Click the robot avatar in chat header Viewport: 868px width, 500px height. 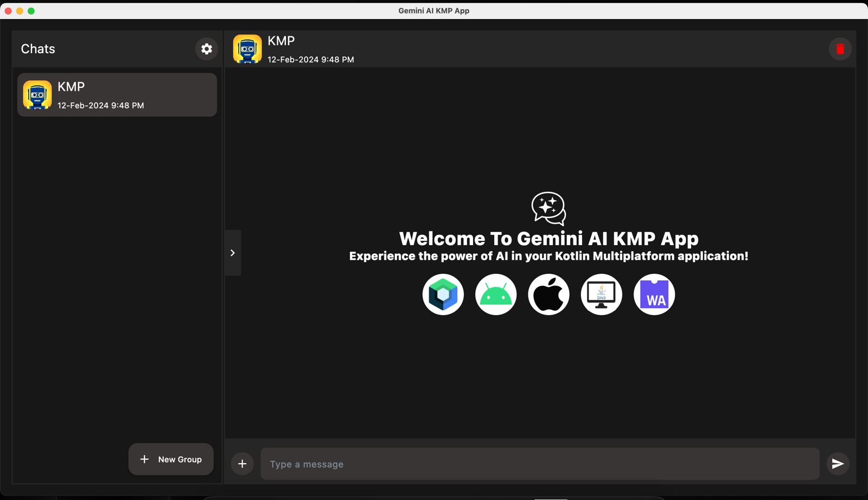[247, 49]
